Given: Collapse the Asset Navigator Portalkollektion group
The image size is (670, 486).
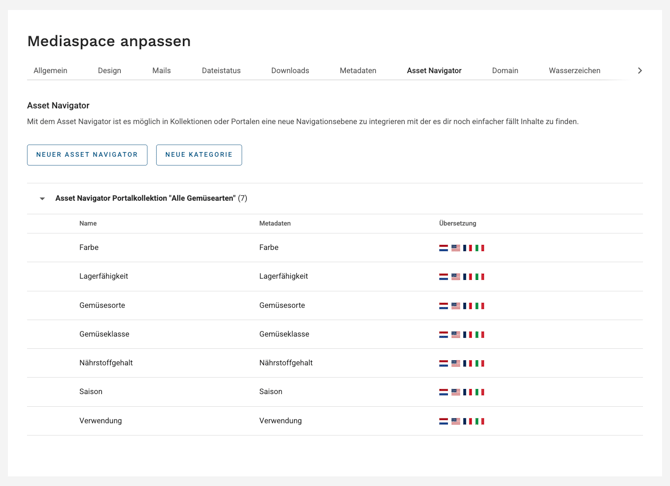Looking at the screenshot, I should tap(42, 199).
